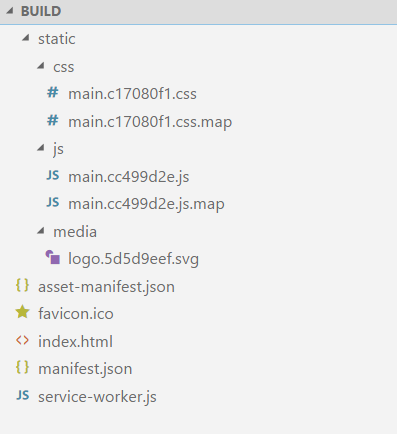Click the star icon next to favicon.ico
This screenshot has width=397, height=434.
(22, 313)
